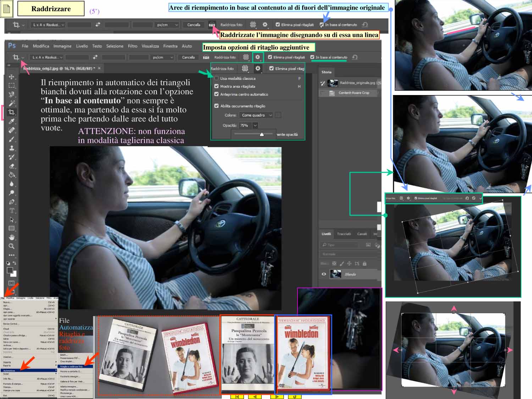This screenshot has width=532, height=399.
Task: Switch to the Canali tab
Action: click(x=362, y=234)
